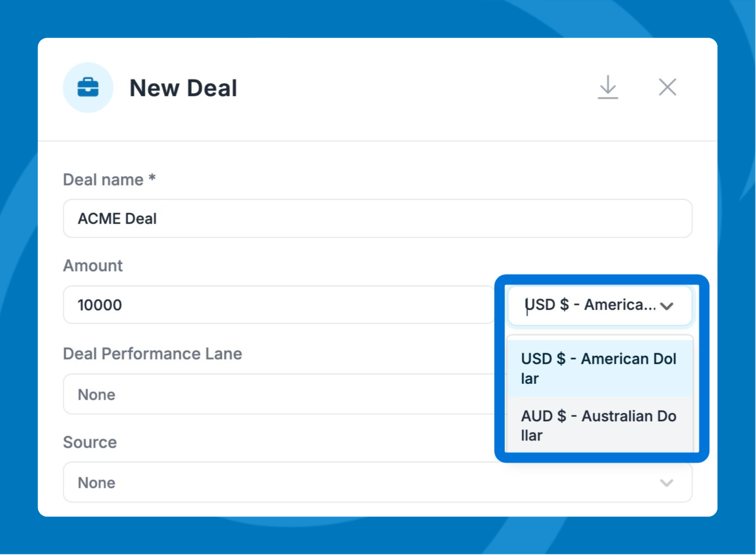The image size is (756, 555).
Task: Open the USD currency combo box
Action: point(591,305)
